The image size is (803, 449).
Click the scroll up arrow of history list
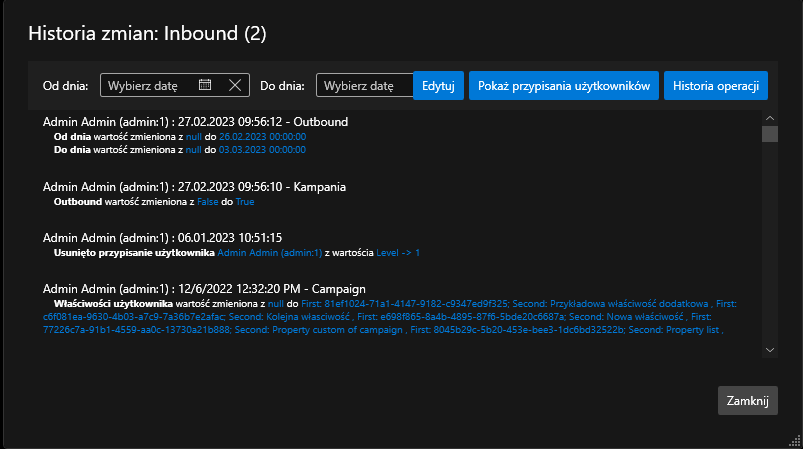769,117
